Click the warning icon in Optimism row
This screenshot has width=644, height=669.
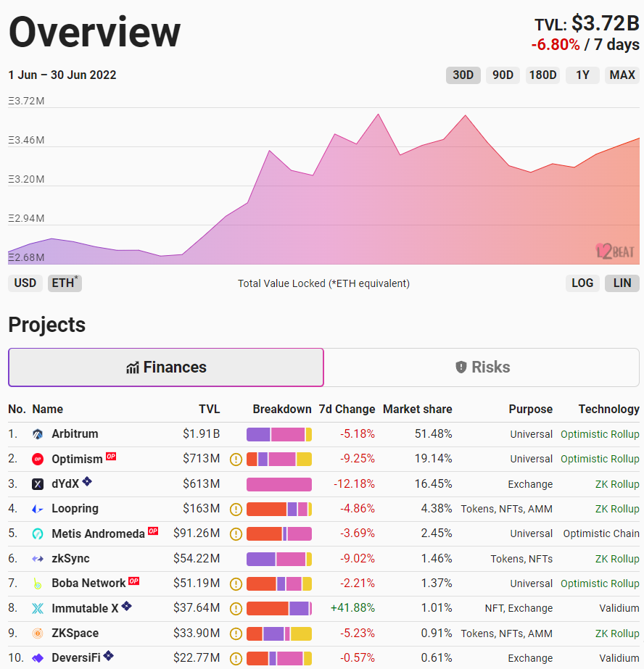[x=236, y=459]
